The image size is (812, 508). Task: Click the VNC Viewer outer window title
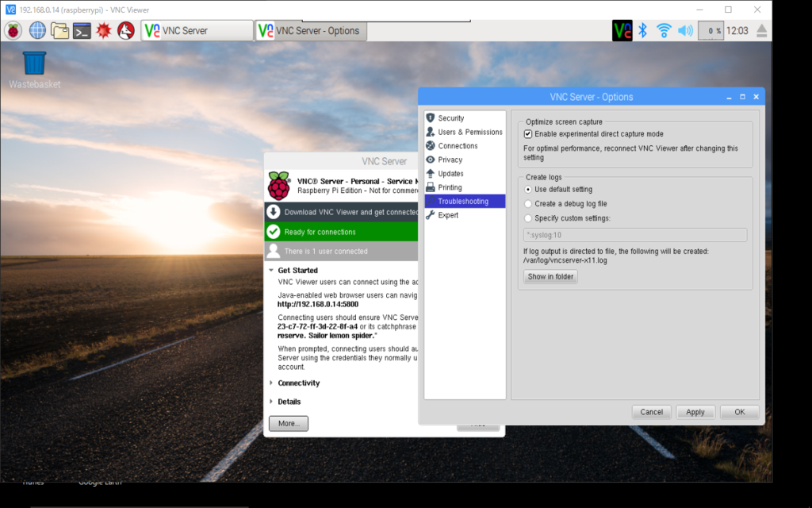coord(84,10)
